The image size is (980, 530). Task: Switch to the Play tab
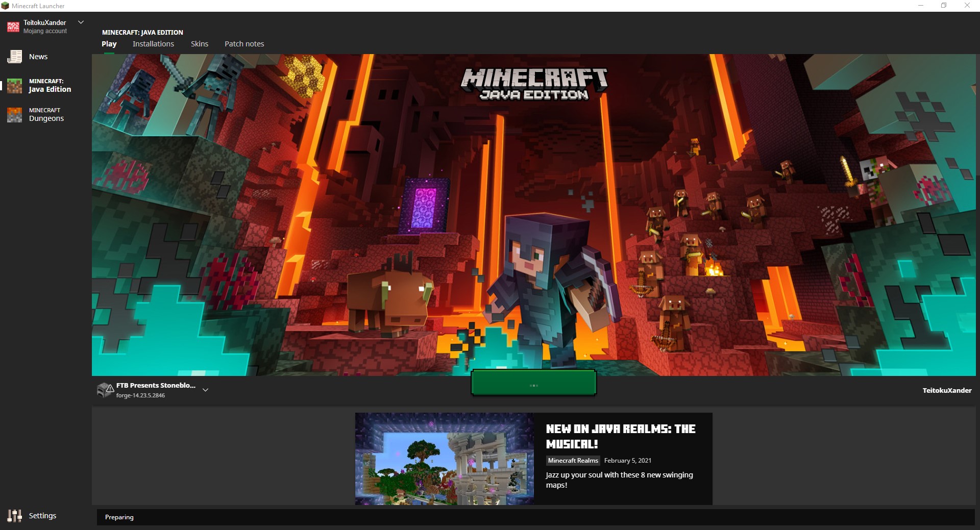point(109,44)
